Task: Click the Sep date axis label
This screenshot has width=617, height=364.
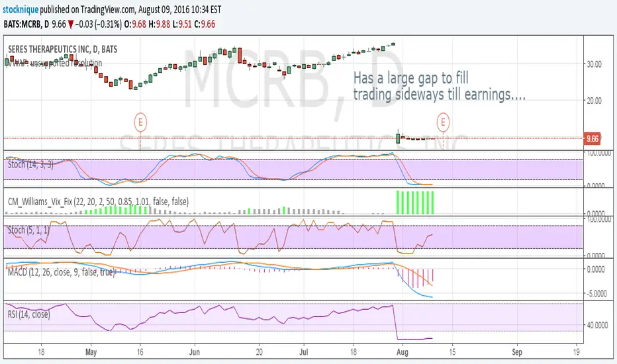Action: click(517, 352)
